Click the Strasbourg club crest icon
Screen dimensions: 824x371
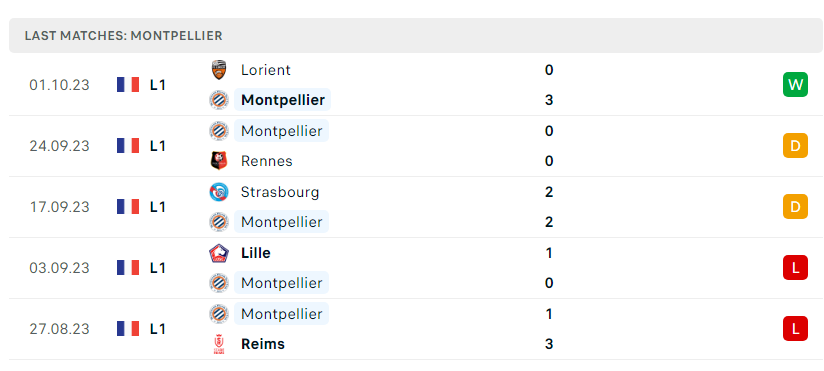click(x=219, y=192)
